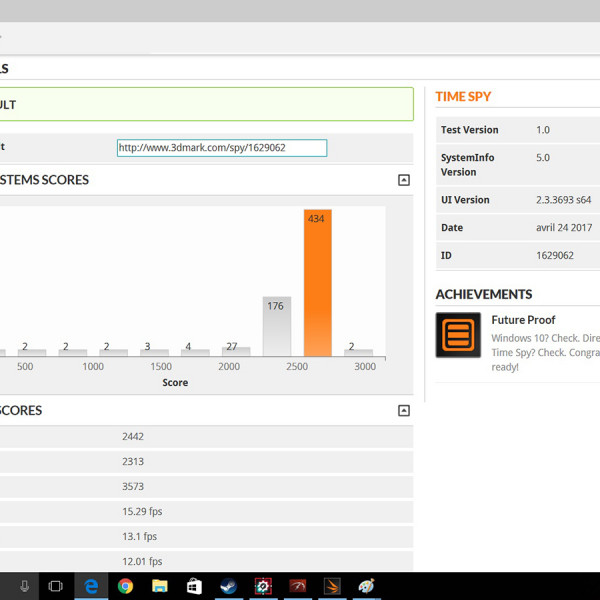Open the red gauge app in taskbar
This screenshot has width=600, height=600.
pos(297,586)
